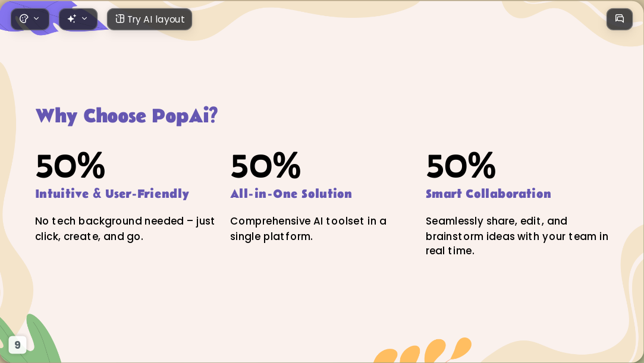Click the layout icon in Try AI layout

[x=120, y=19]
